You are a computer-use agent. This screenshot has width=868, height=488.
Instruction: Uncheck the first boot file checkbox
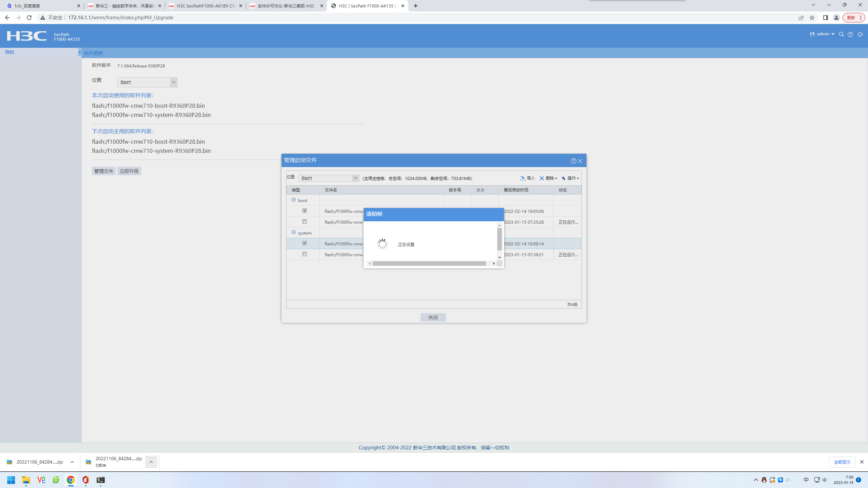tap(304, 211)
